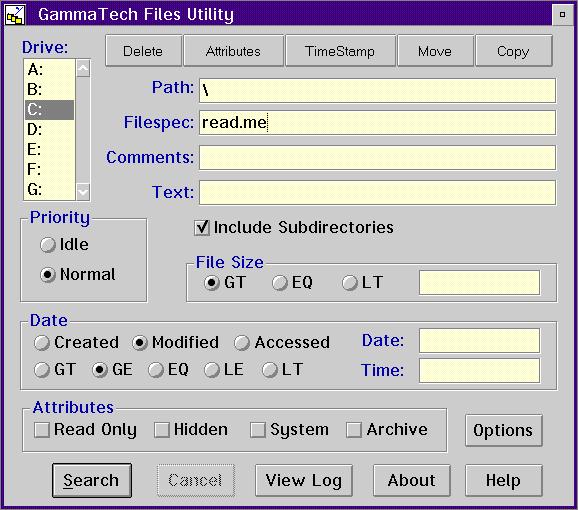Select drive C: in the Drive list
This screenshot has height=510, width=578.
[50, 109]
